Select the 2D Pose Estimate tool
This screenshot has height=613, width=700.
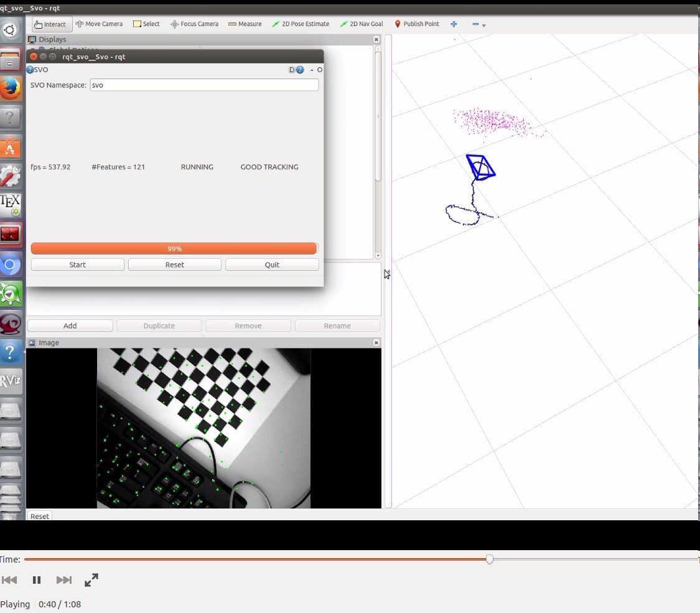pyautogui.click(x=301, y=24)
